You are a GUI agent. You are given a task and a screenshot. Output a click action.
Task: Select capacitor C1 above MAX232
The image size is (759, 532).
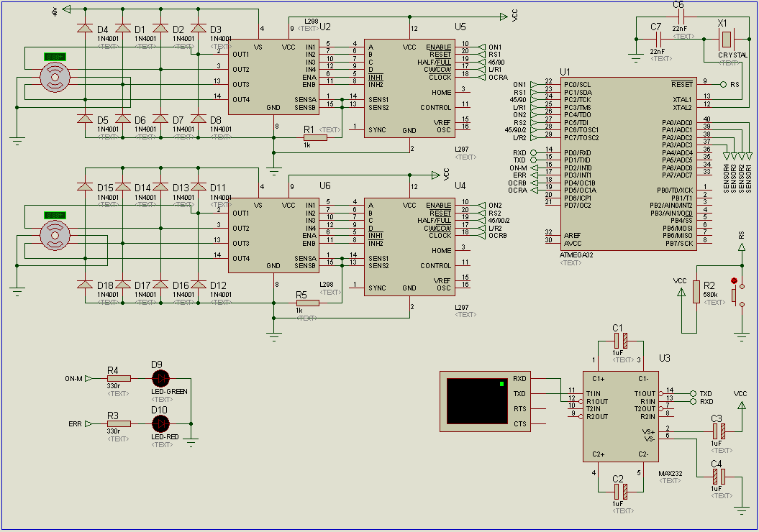618,339
